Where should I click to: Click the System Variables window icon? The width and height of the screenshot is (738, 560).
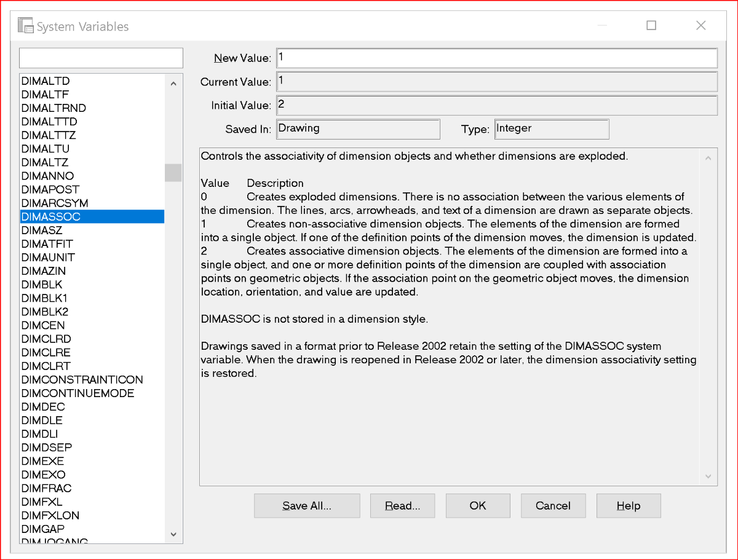(25, 26)
